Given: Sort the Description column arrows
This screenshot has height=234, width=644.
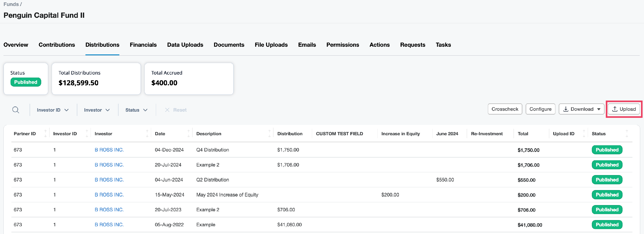Looking at the screenshot, I should click(x=269, y=133).
